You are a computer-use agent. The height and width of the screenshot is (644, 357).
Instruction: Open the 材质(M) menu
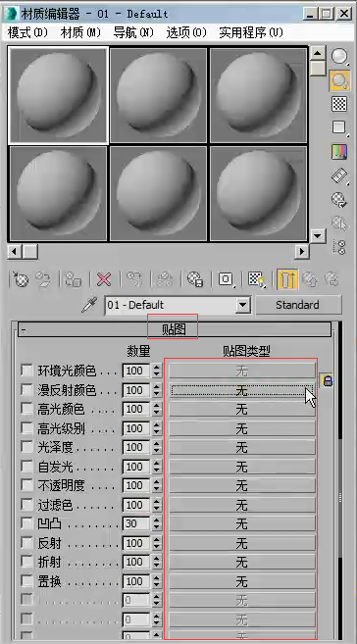(x=81, y=32)
